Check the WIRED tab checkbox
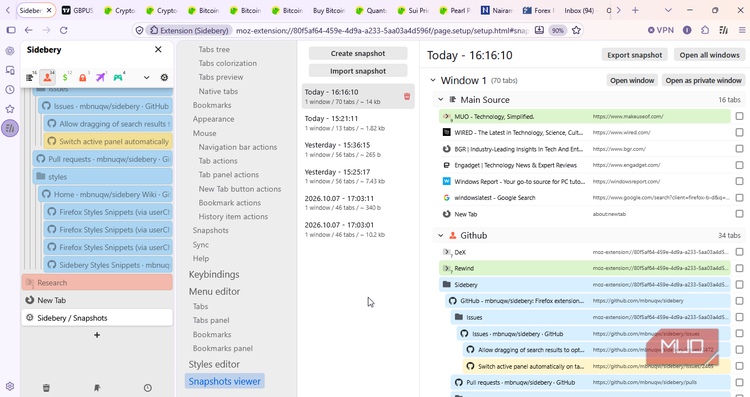The height and width of the screenshot is (397, 750). coord(739,132)
